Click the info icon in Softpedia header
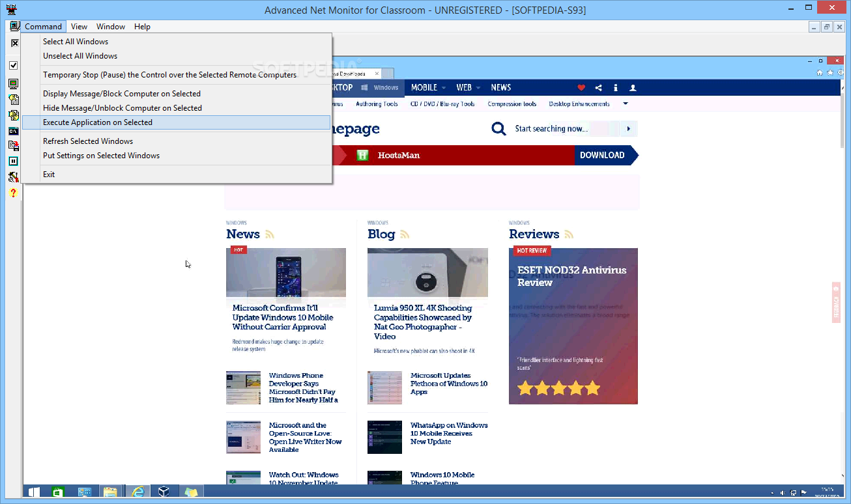The image size is (851, 504). (x=616, y=88)
